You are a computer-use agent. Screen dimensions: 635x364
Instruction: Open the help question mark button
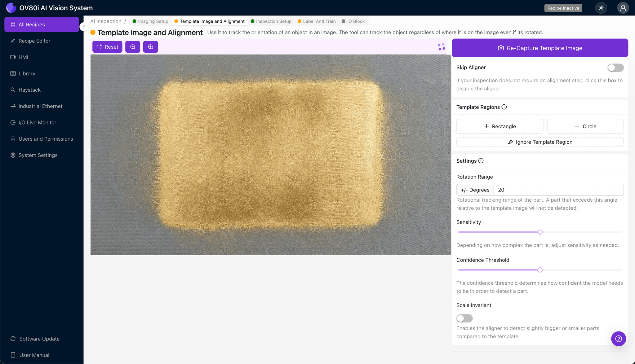coord(618,339)
